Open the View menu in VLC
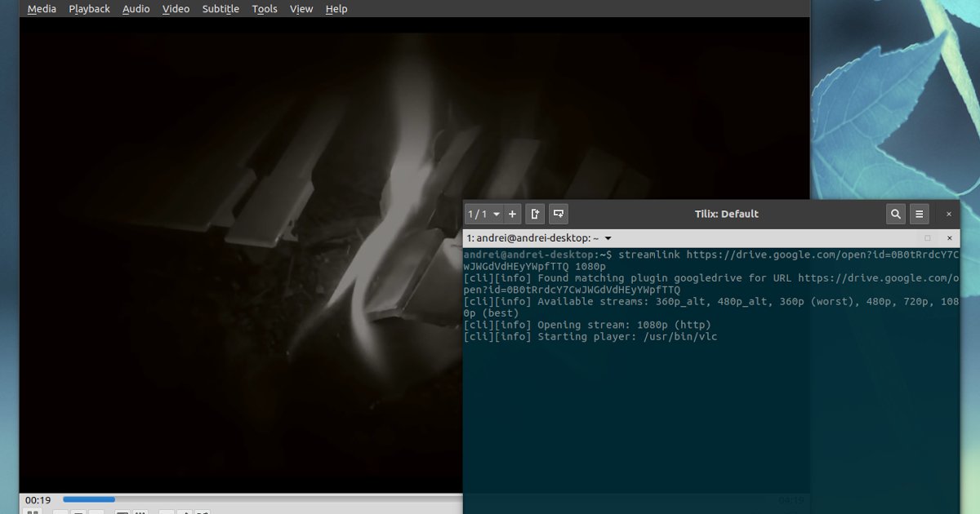 [301, 9]
